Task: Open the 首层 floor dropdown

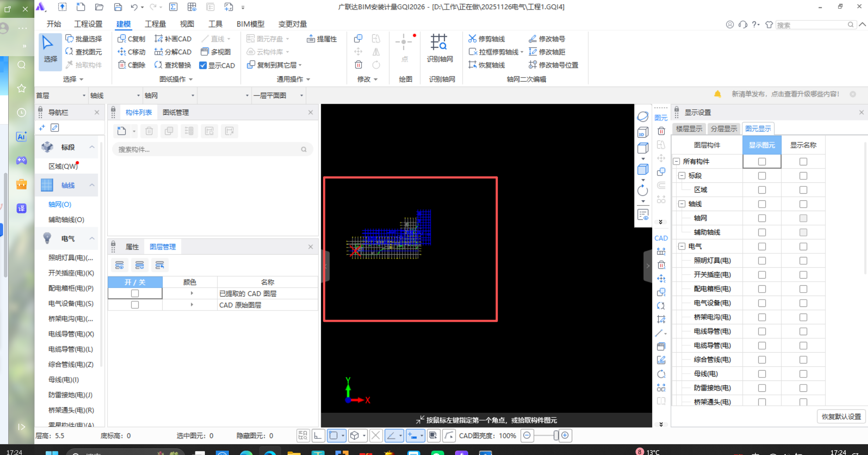Action: tap(61, 95)
